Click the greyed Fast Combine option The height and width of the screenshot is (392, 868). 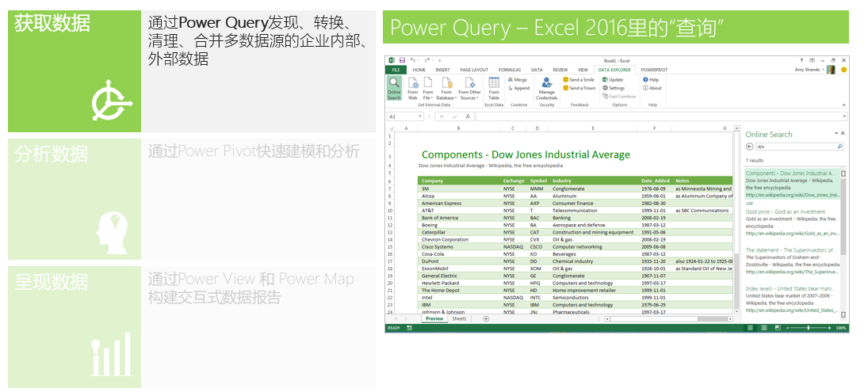[x=619, y=96]
